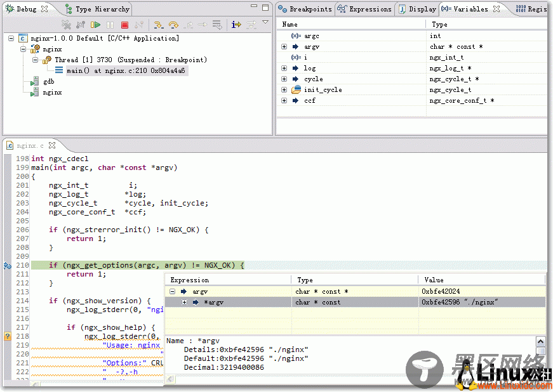Maximize the Debug view panel
The image size is (553, 392).
coord(265,8)
